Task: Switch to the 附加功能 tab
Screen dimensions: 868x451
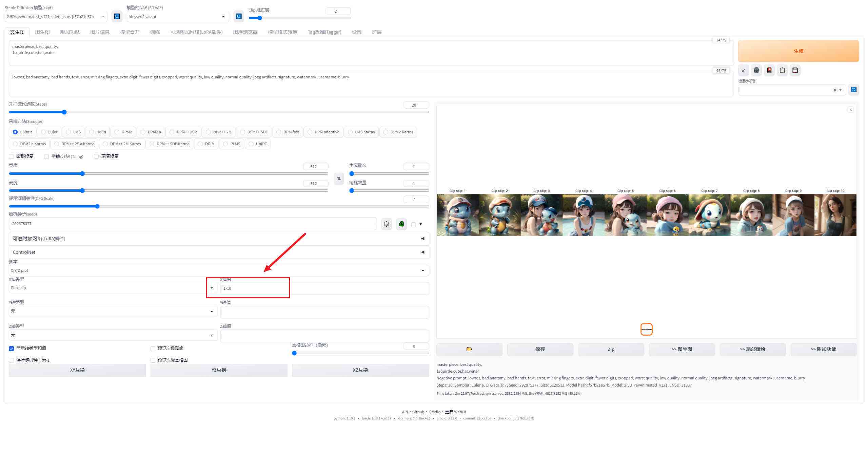Action: (70, 32)
